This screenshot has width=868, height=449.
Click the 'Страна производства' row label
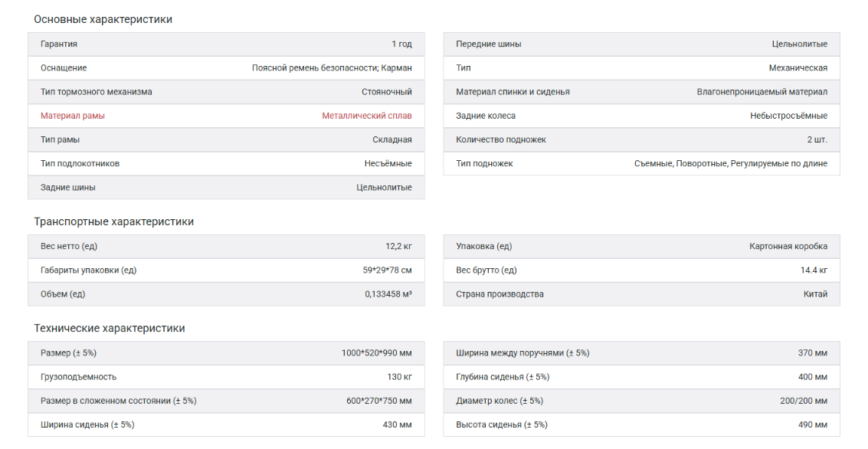coord(500,294)
